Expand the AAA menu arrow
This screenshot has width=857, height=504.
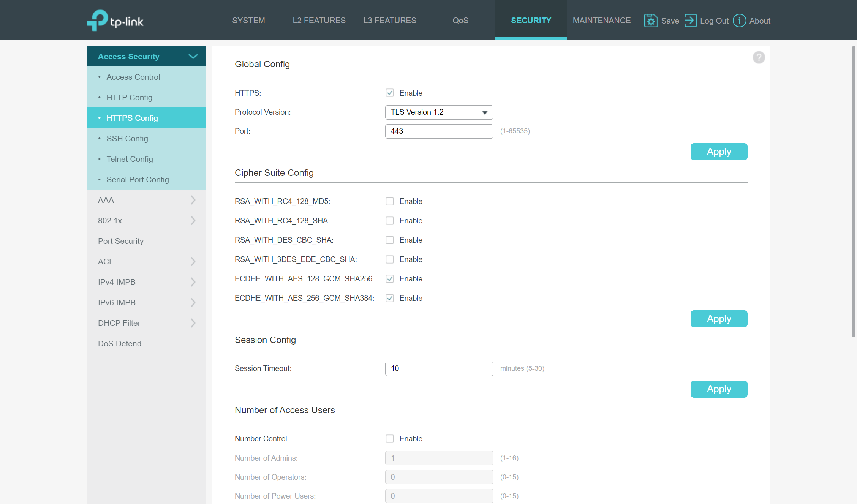tap(193, 200)
